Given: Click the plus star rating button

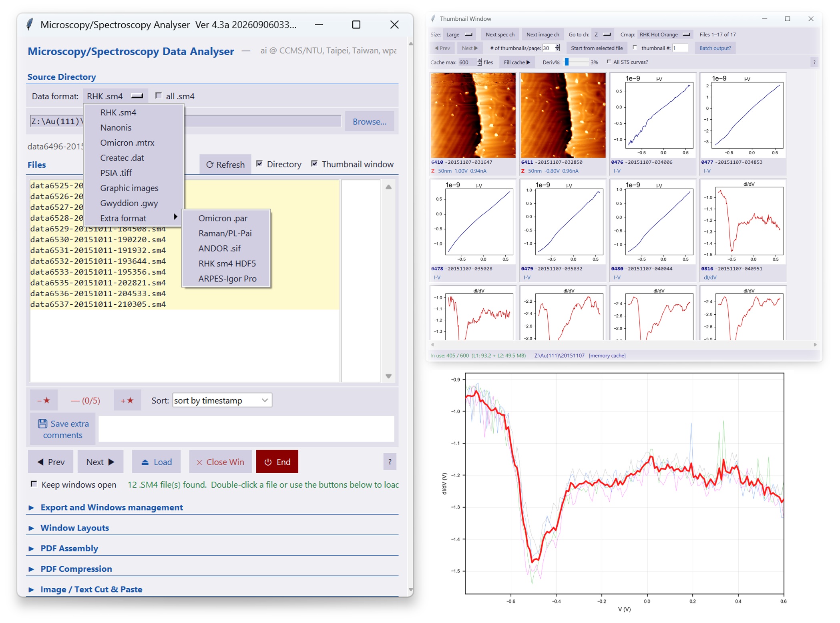Looking at the screenshot, I should 127,400.
